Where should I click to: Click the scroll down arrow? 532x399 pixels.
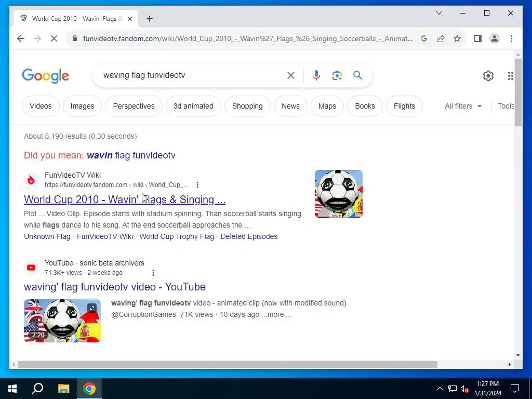518,355
